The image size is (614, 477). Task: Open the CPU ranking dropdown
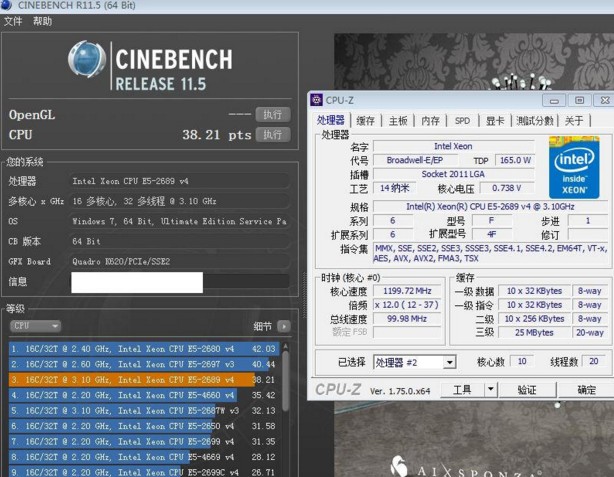(x=35, y=326)
